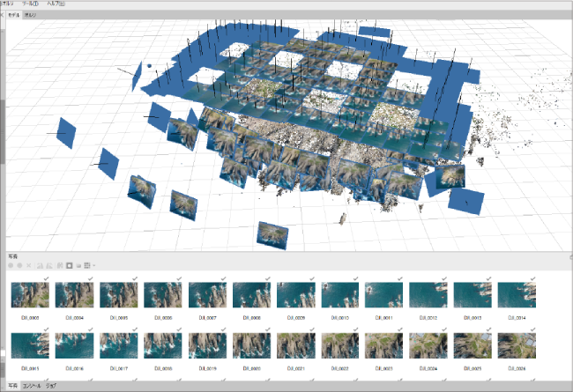The width and height of the screenshot is (573, 392).
Task: Click the Reset Filter icon in photos toolbar
Action: click(60, 265)
